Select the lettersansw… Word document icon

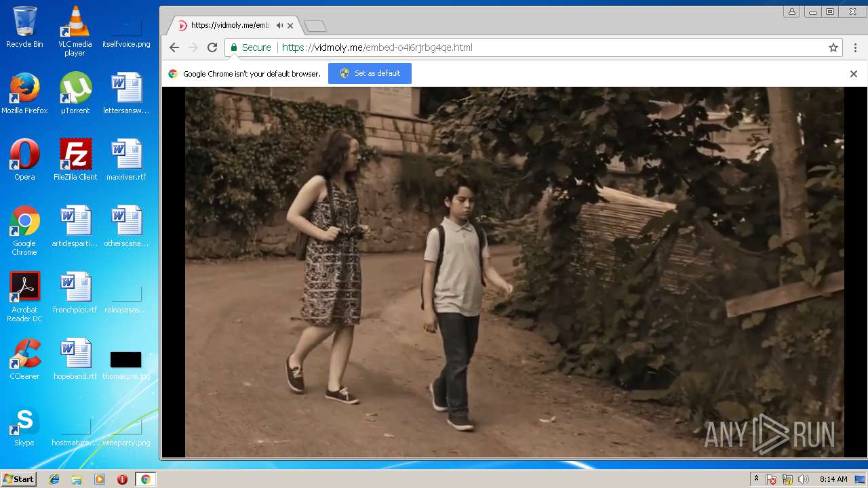pos(126,94)
